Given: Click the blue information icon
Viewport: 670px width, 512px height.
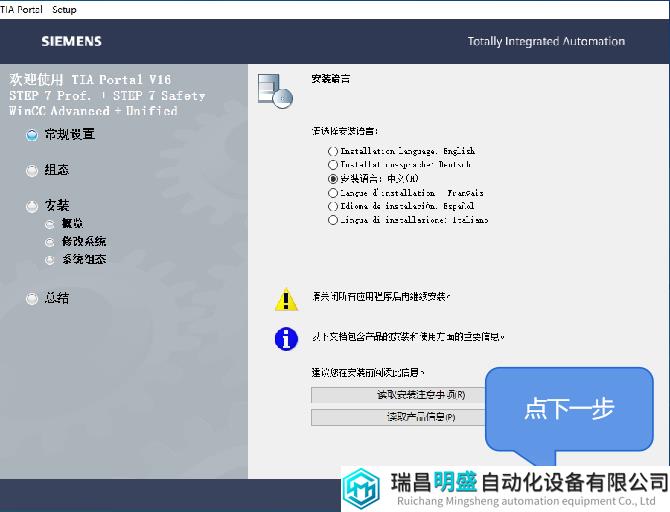Looking at the screenshot, I should click(x=286, y=339).
